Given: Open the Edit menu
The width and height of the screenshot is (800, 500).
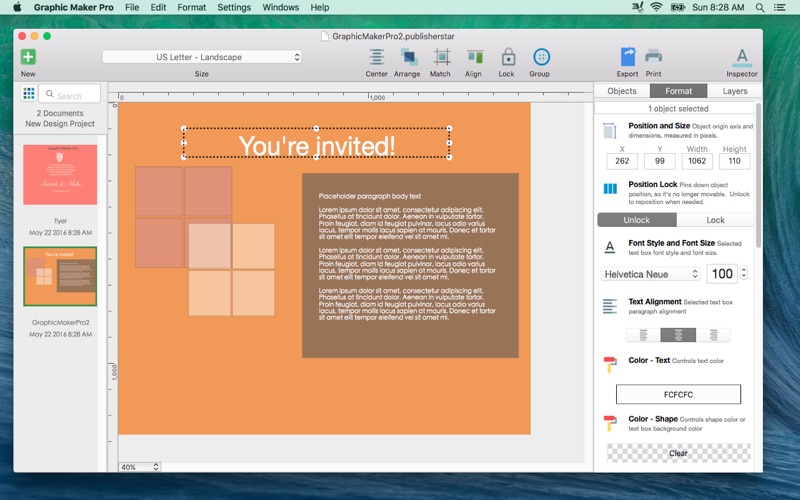Looking at the screenshot, I should click(158, 7).
